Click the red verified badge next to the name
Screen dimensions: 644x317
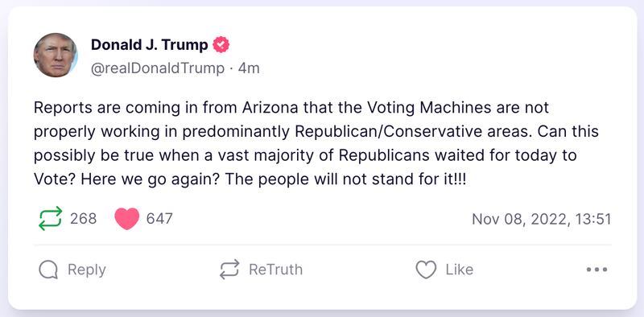tap(221, 44)
